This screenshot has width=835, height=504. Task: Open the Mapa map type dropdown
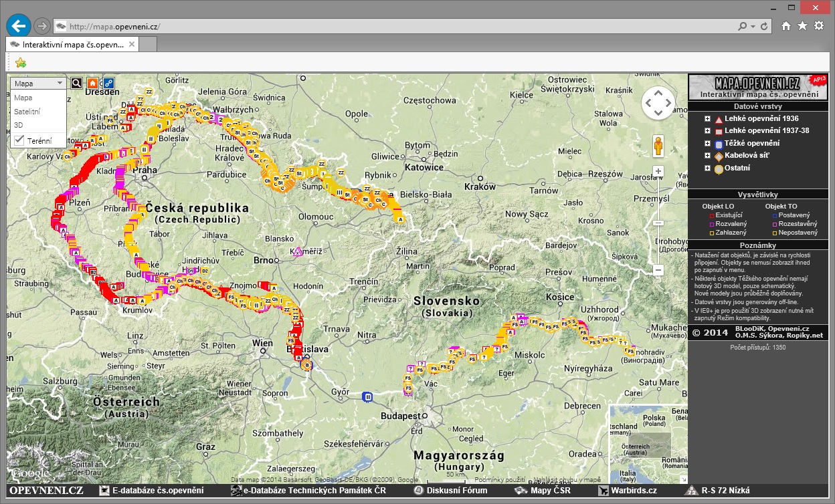click(x=38, y=84)
